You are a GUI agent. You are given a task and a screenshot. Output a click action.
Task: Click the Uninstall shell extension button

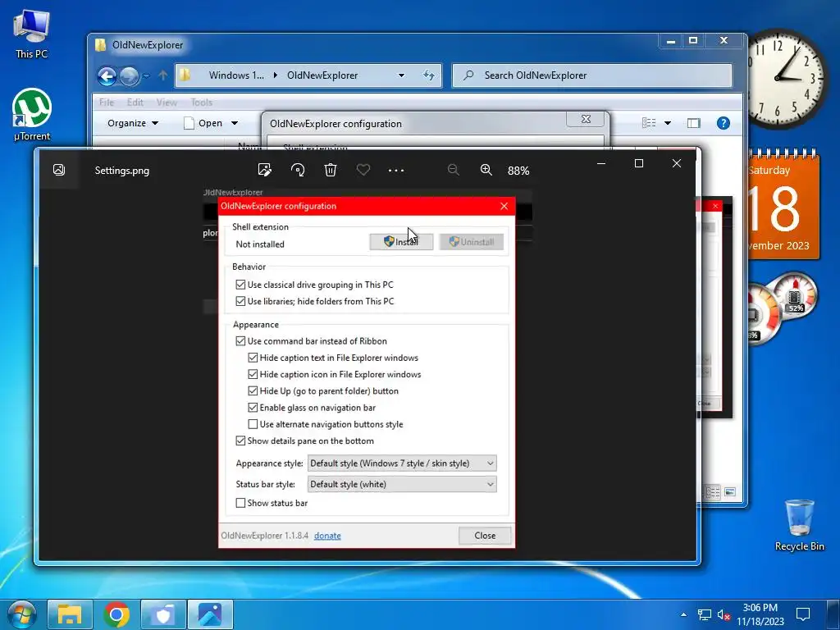[472, 242]
